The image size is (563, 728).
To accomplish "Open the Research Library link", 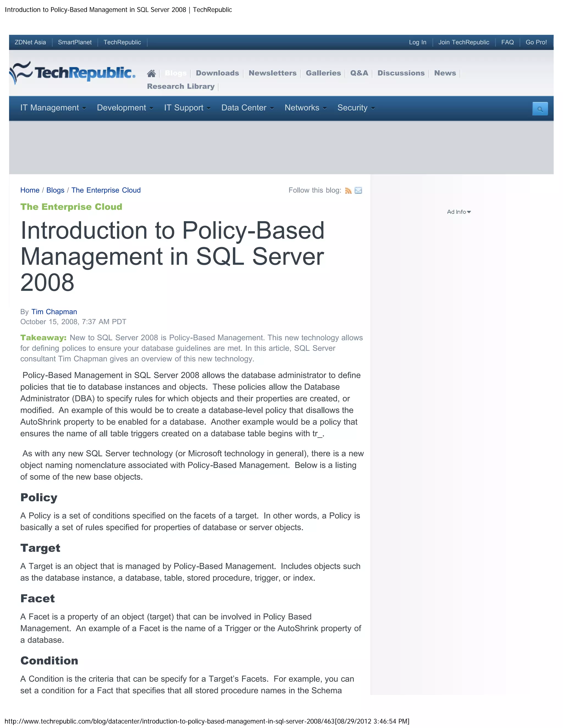I will pyautogui.click(x=180, y=86).
